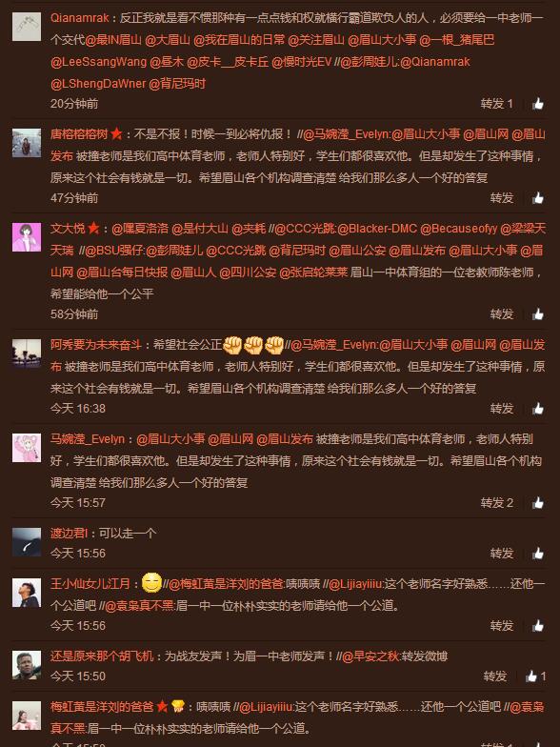Image resolution: width=560 pixels, height=747 pixels.
Task: Click 转发 2 on 马婉滢_Evelyn's comment
Action: coord(497,503)
